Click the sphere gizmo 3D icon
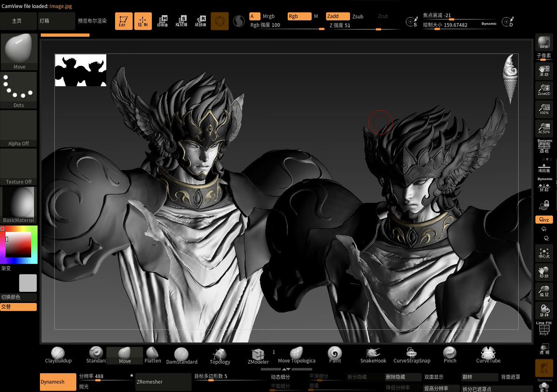This screenshot has width=557, height=392. (x=220, y=21)
